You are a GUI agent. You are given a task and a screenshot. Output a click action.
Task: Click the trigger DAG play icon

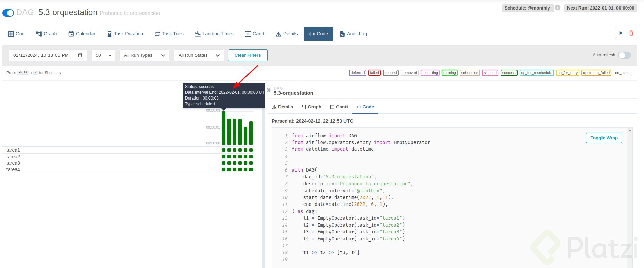(621, 33)
